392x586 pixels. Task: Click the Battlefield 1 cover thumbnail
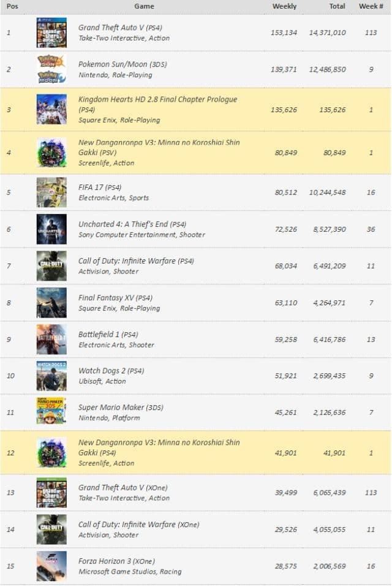51,340
